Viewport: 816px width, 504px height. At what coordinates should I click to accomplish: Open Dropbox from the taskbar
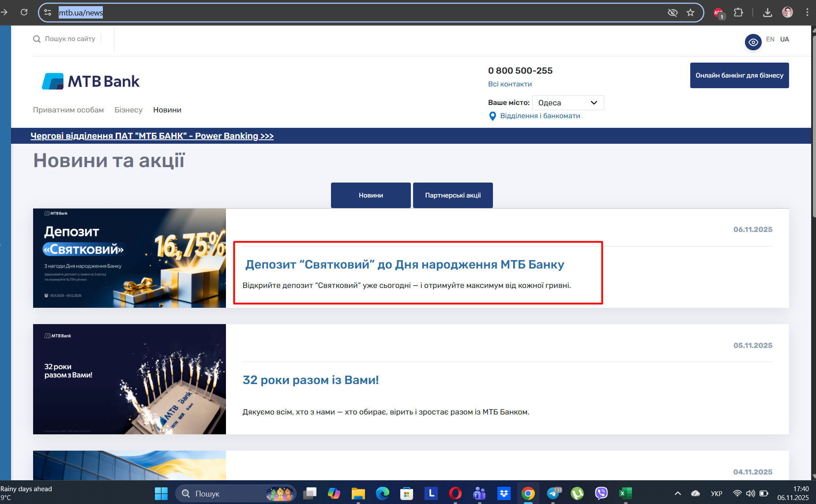[504, 493]
